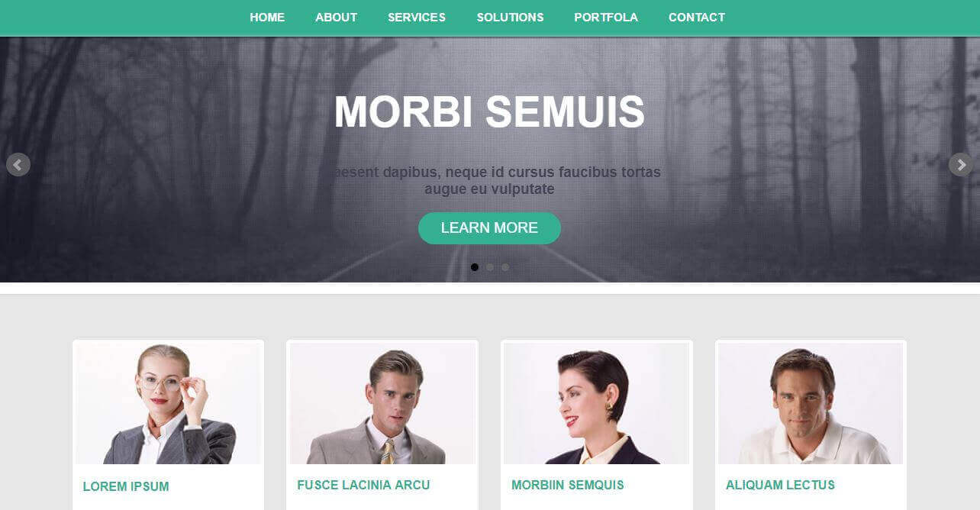Screen dimensions: 980x510
Task: Open the Fusce Lacinia Arcu heading
Action: pyautogui.click(x=363, y=485)
